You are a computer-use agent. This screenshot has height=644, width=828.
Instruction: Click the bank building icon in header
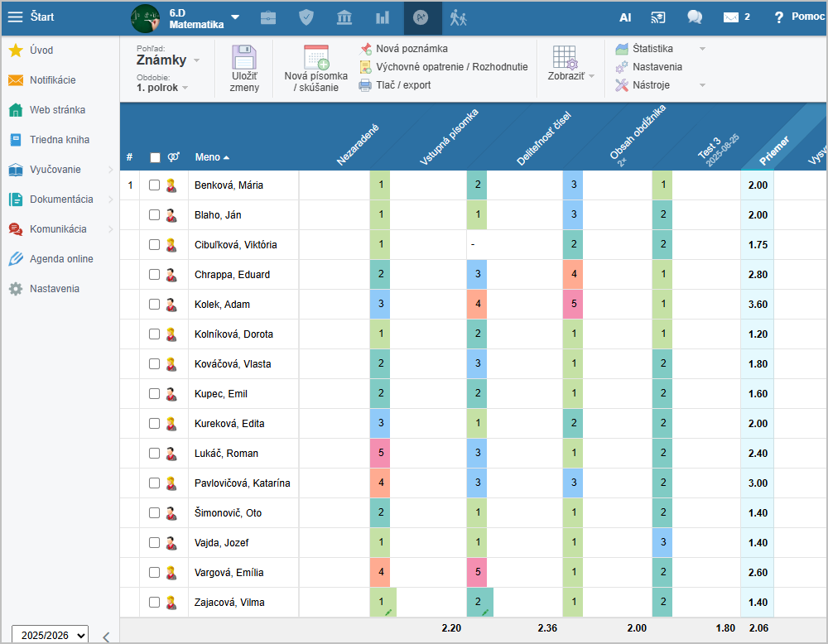[x=344, y=17]
